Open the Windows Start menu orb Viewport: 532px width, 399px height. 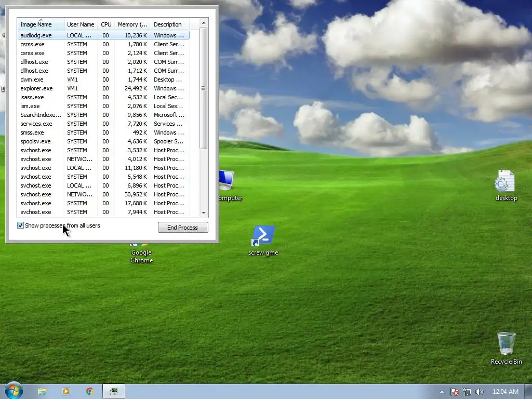14,391
